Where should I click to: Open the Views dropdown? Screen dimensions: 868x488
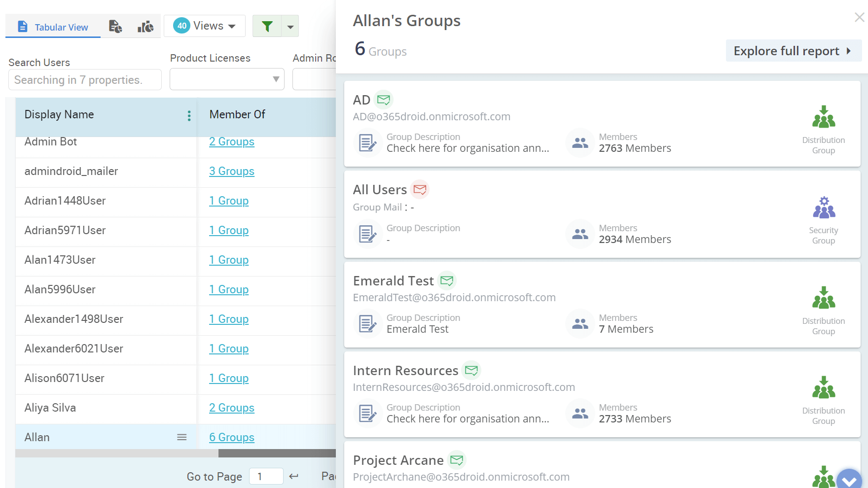pos(204,25)
